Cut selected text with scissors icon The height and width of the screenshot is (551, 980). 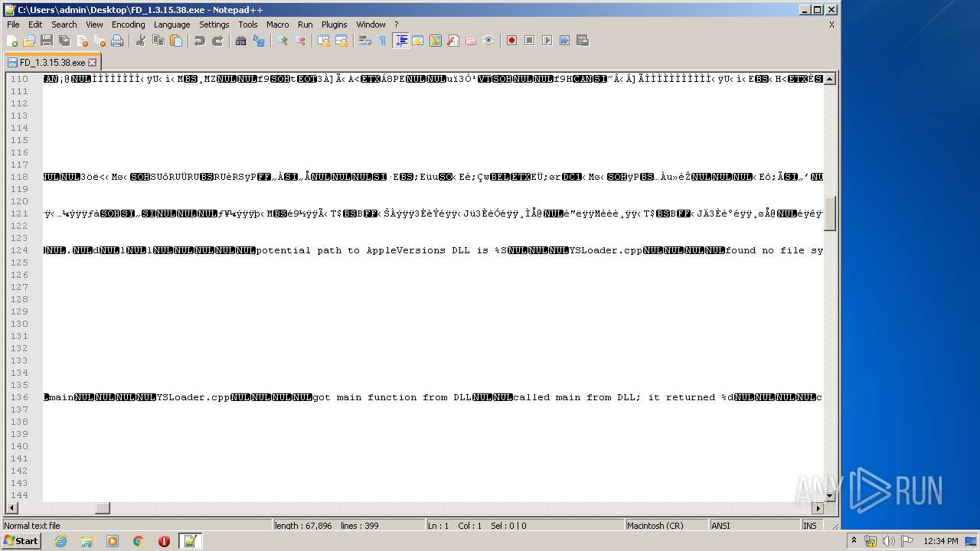click(141, 41)
